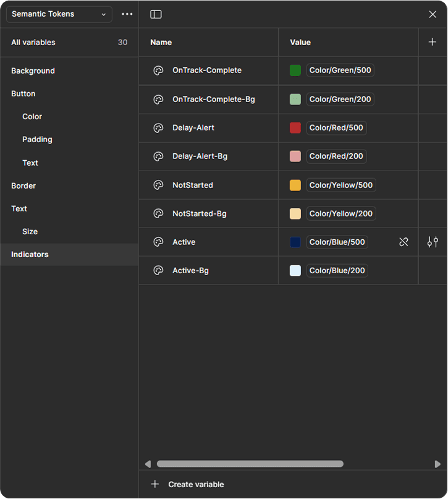
Task: Click the Delay-Alert-Bg variable name
Action: 200,156
